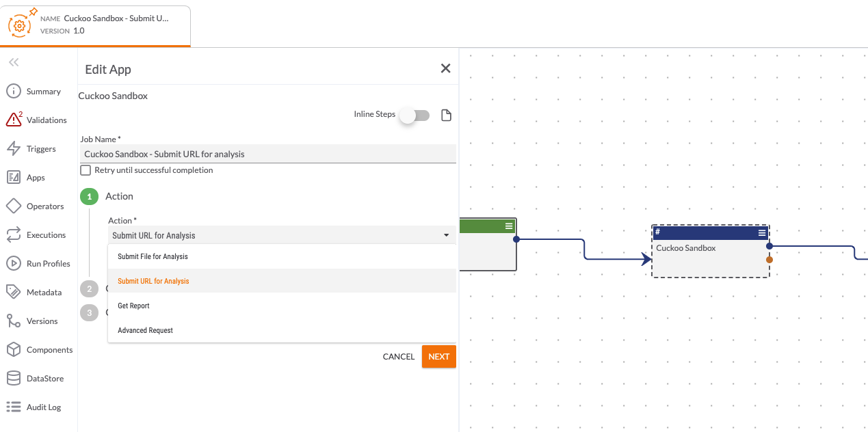Click the Executions arrows icon
The width and height of the screenshot is (868, 432).
(14, 235)
